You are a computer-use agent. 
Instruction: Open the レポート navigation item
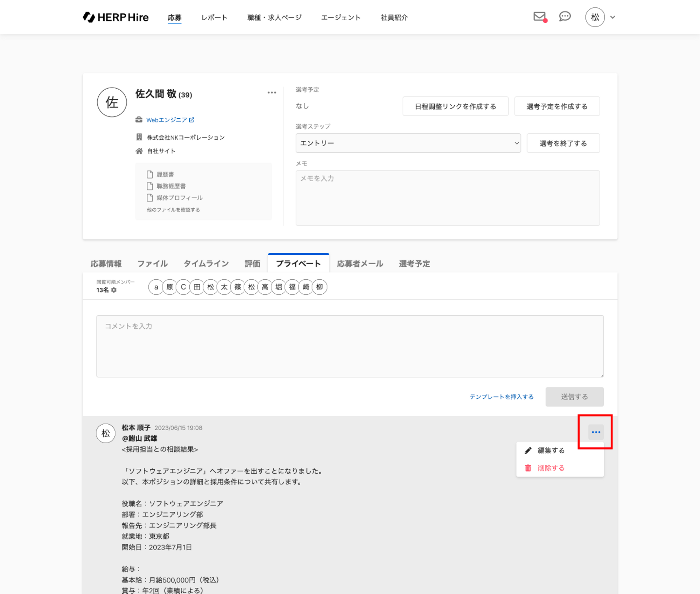pos(214,18)
